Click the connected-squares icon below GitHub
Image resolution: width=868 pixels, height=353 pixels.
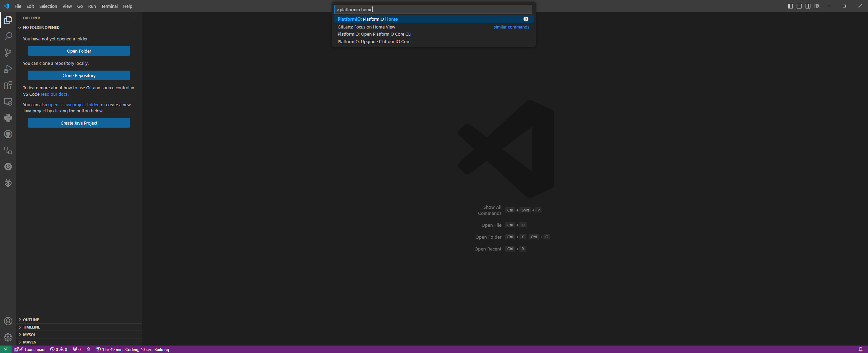pyautogui.click(x=8, y=150)
